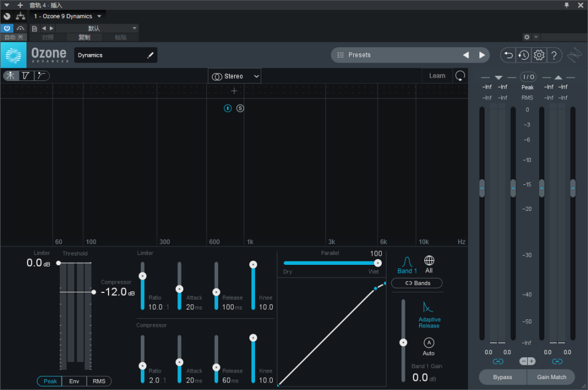Click the Compressor threshold -12.0 dB value

pos(117,292)
